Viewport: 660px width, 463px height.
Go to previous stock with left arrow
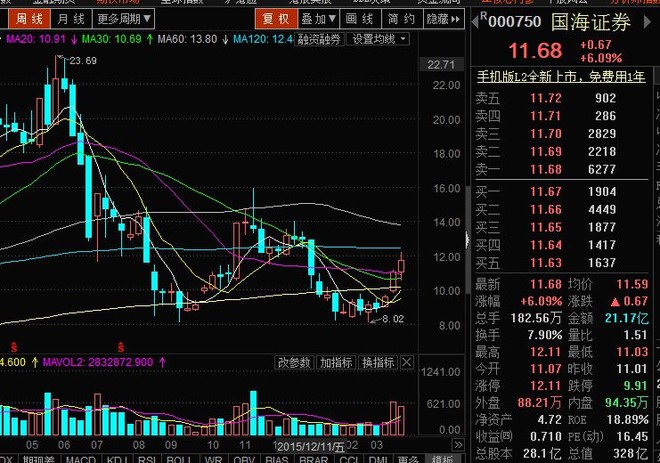(475, 22)
